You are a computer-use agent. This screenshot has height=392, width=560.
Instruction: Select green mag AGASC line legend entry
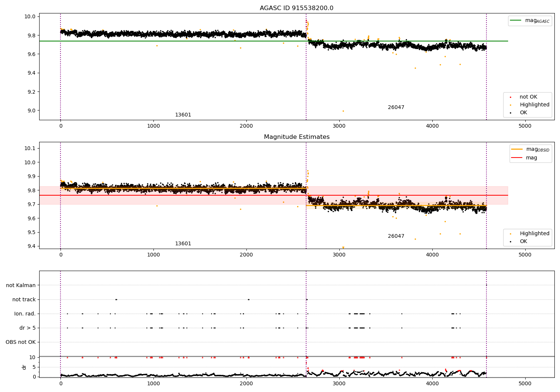[530, 21]
